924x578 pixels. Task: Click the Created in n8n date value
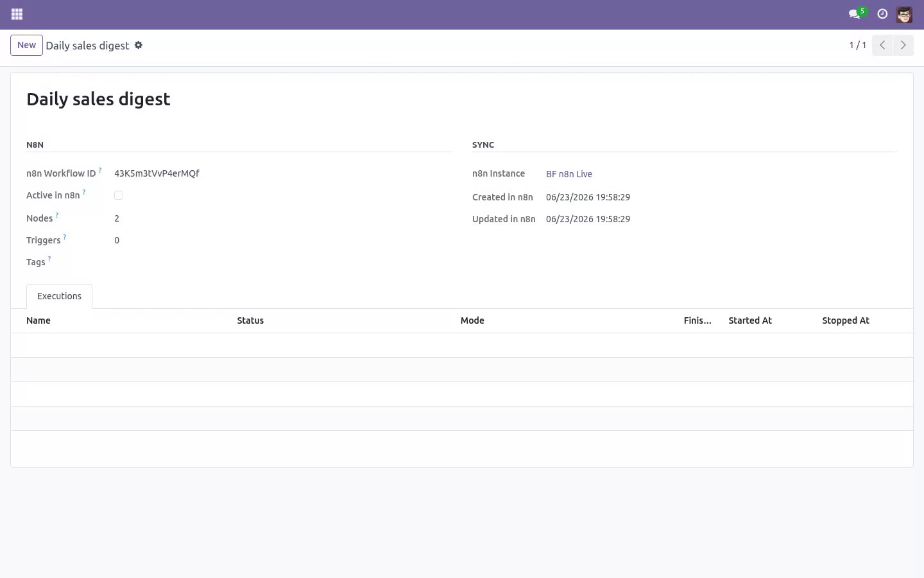(588, 197)
